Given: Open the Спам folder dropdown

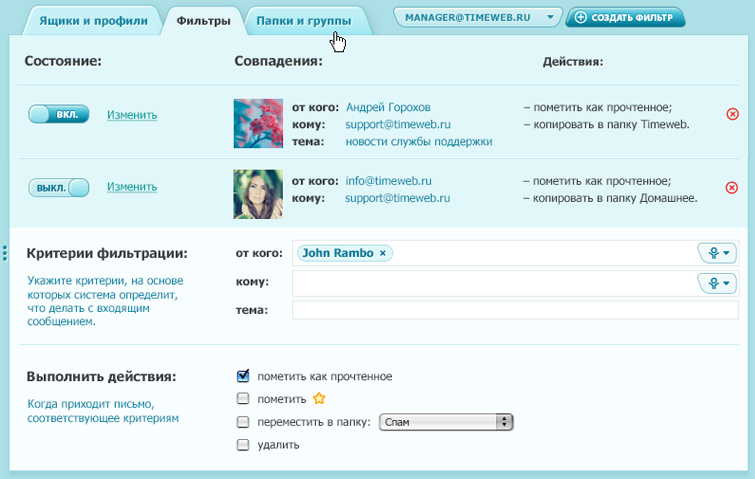Looking at the screenshot, I should [446, 422].
